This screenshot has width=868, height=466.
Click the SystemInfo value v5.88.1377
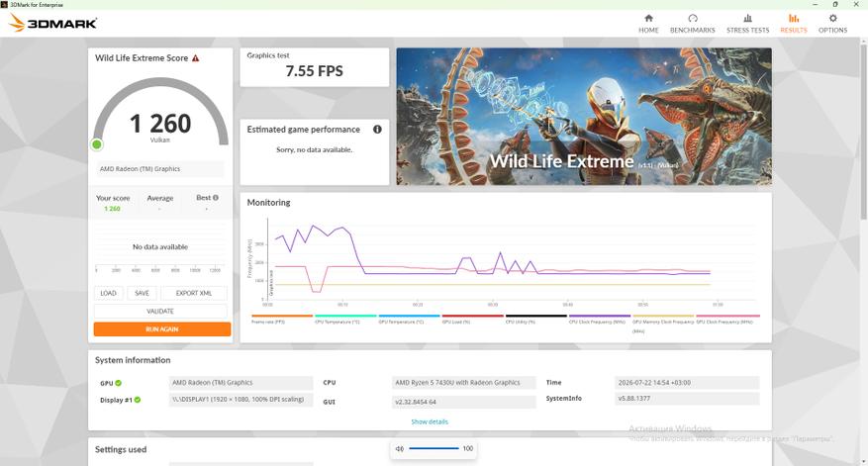pyautogui.click(x=687, y=398)
